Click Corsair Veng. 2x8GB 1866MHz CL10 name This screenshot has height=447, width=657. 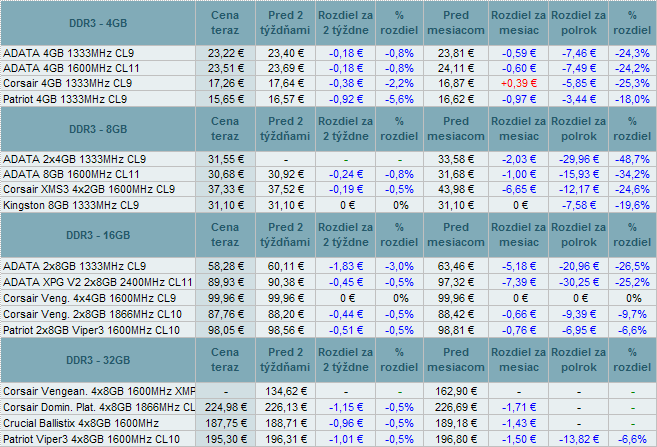(93, 314)
